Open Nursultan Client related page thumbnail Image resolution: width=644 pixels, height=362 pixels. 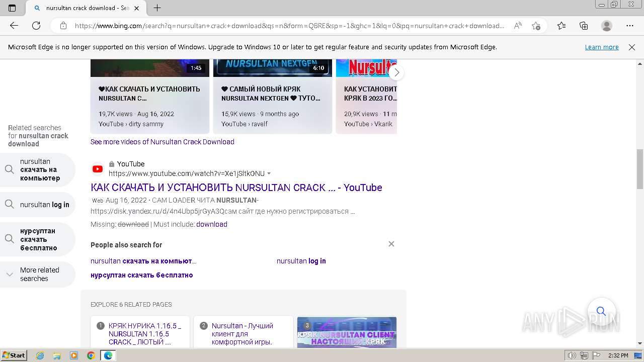tap(347, 332)
